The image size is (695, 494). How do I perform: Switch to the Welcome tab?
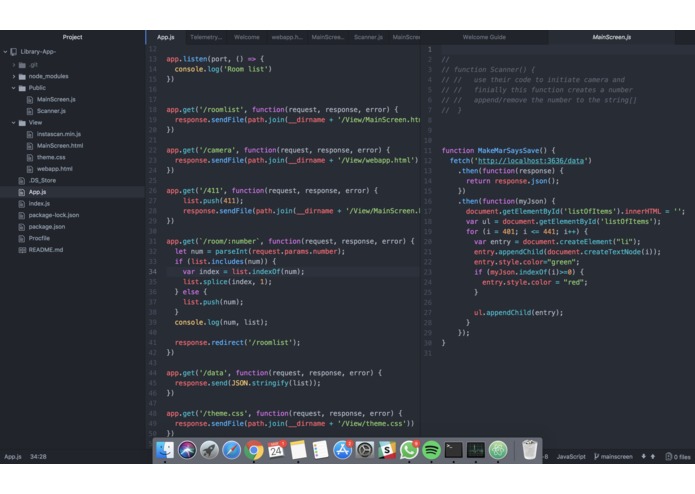pos(246,37)
